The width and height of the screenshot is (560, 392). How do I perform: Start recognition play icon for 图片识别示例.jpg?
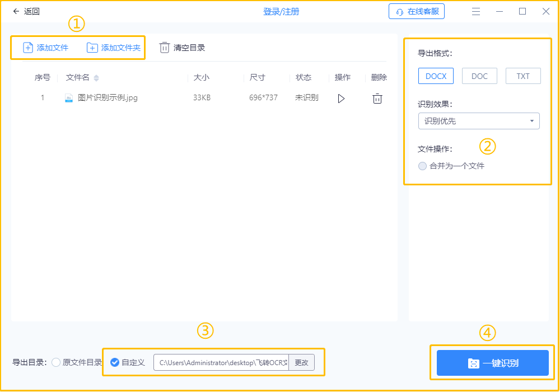(341, 99)
